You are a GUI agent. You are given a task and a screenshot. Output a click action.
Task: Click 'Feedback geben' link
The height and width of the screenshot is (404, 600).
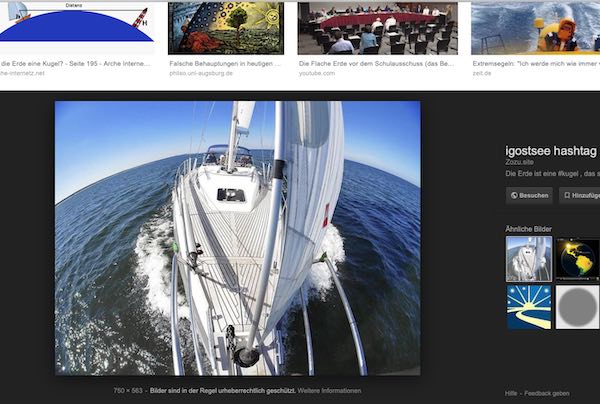(546, 393)
